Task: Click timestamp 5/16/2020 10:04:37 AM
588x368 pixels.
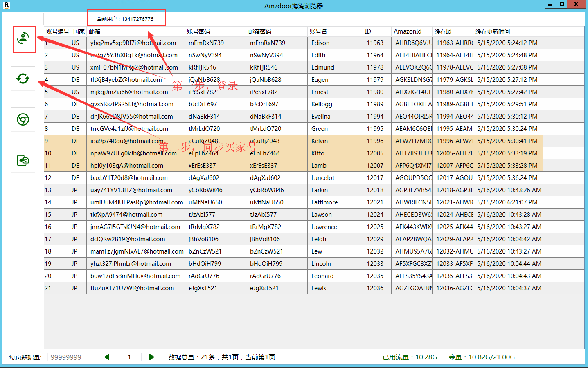Action: pyautogui.click(x=508, y=288)
